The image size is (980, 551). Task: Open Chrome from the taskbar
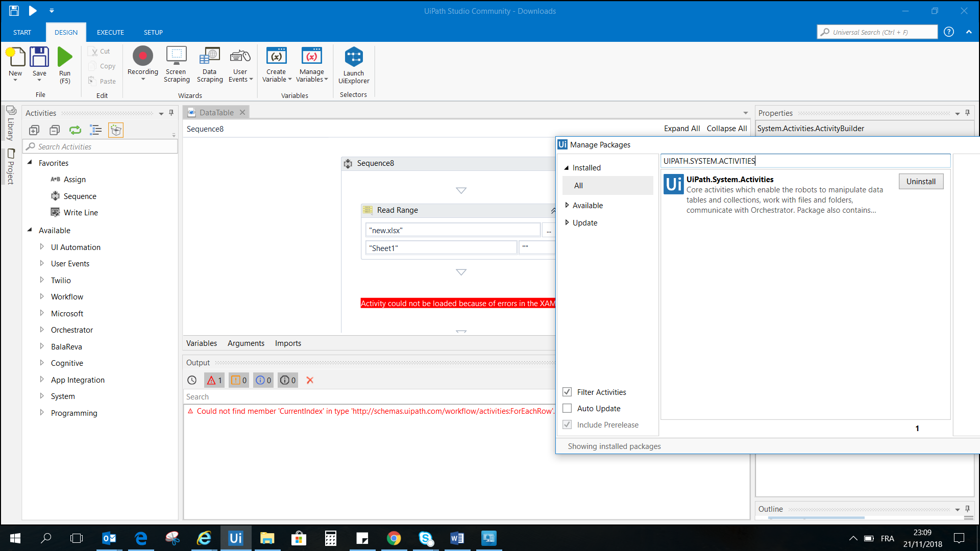[394, 538]
